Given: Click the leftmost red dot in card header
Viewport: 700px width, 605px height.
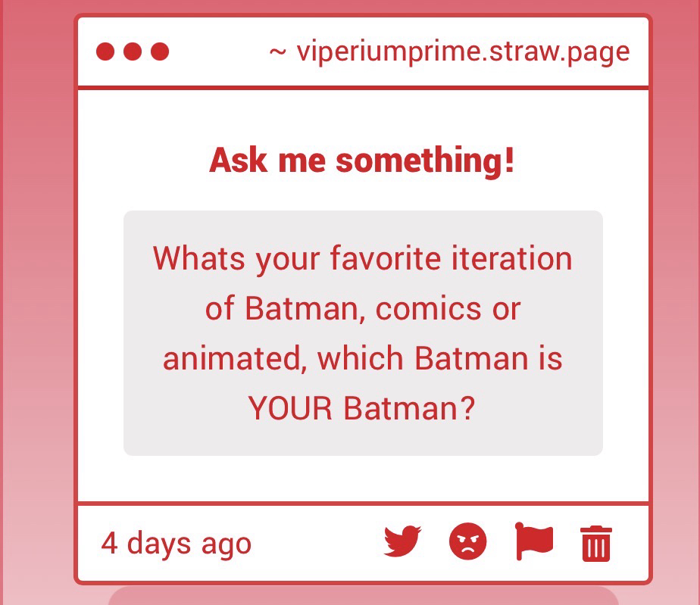Looking at the screenshot, I should point(105,51).
